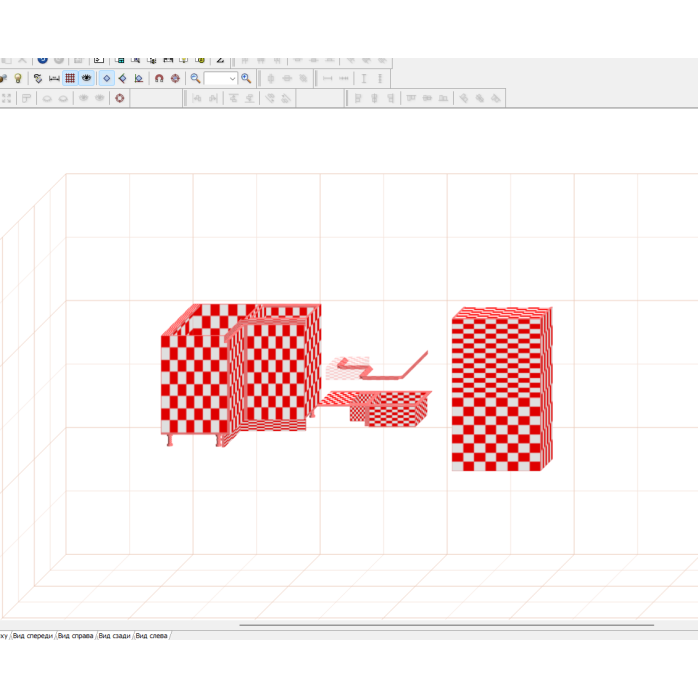Click the align horizontal centers icon
698x698 pixels.
374,98
